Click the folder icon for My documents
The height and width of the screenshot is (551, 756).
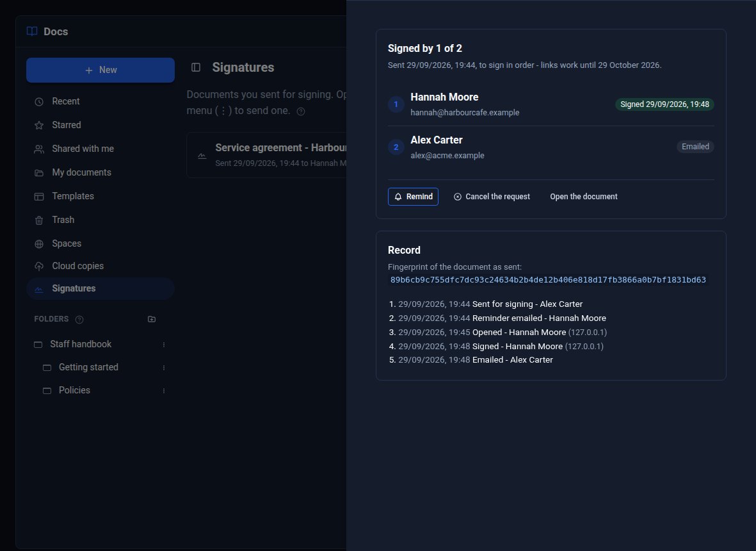(x=39, y=173)
